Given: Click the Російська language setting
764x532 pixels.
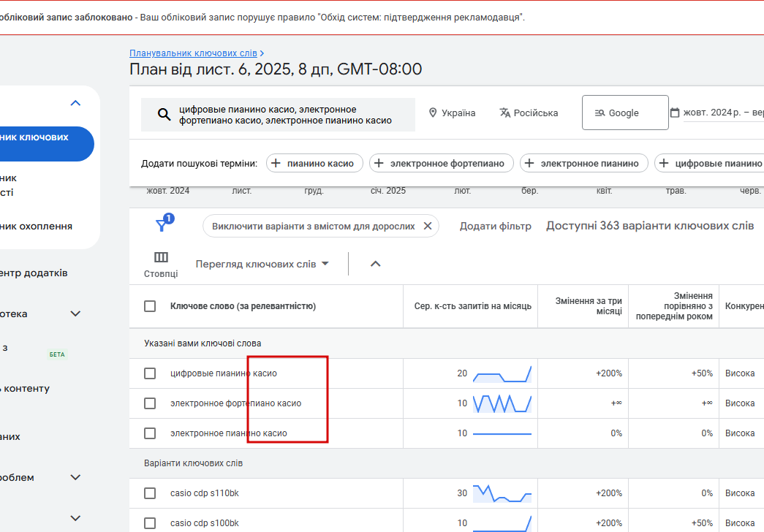Looking at the screenshot, I should pos(529,113).
